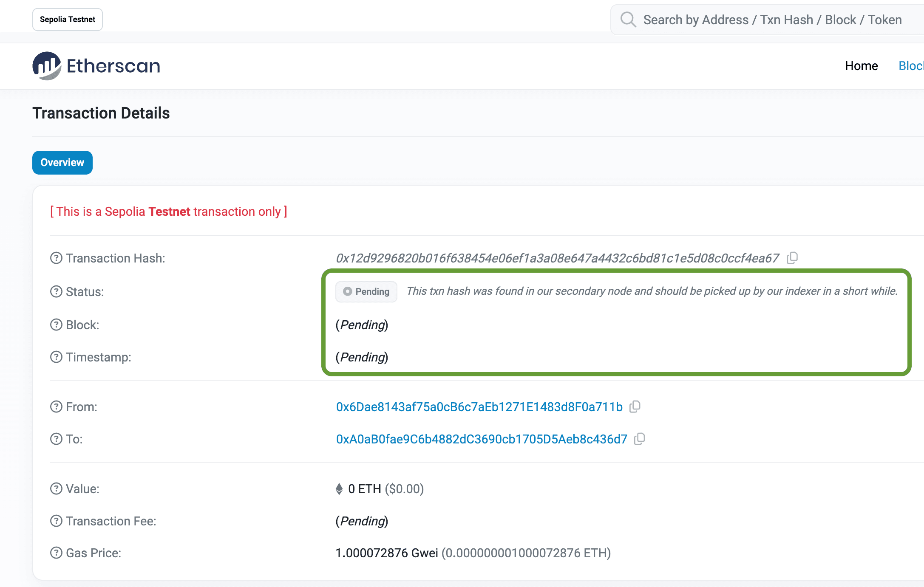Show the Transaction Fee help tooltip

pyautogui.click(x=56, y=521)
